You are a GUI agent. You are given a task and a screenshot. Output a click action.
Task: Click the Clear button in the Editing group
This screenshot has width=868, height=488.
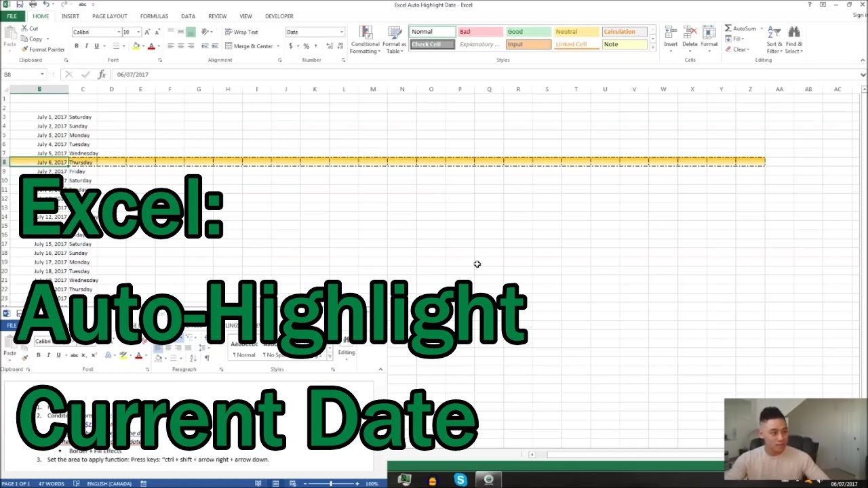tap(737, 49)
